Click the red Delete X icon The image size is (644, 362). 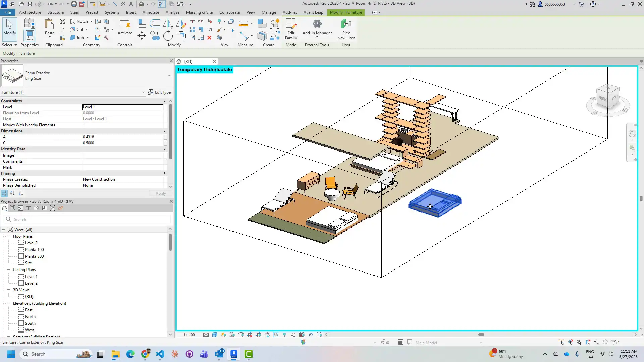pyautogui.click(x=209, y=38)
